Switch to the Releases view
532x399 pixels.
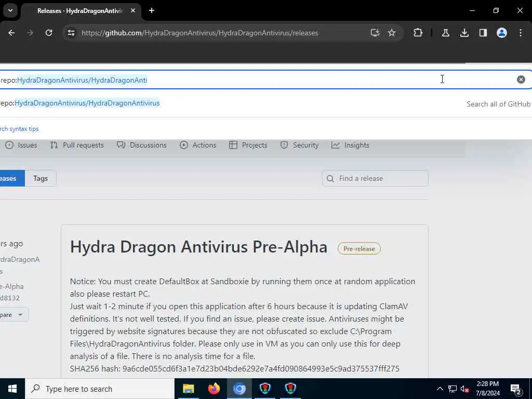(x=12, y=179)
